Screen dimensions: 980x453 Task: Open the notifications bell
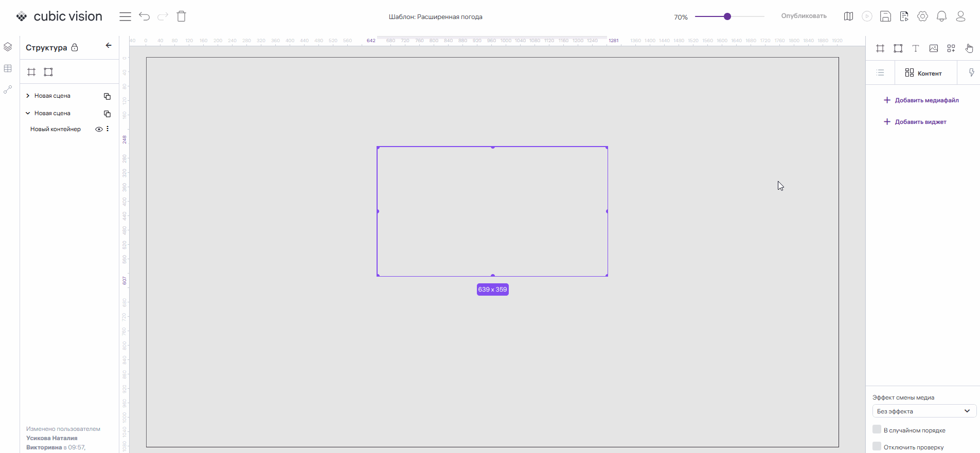tap(941, 16)
